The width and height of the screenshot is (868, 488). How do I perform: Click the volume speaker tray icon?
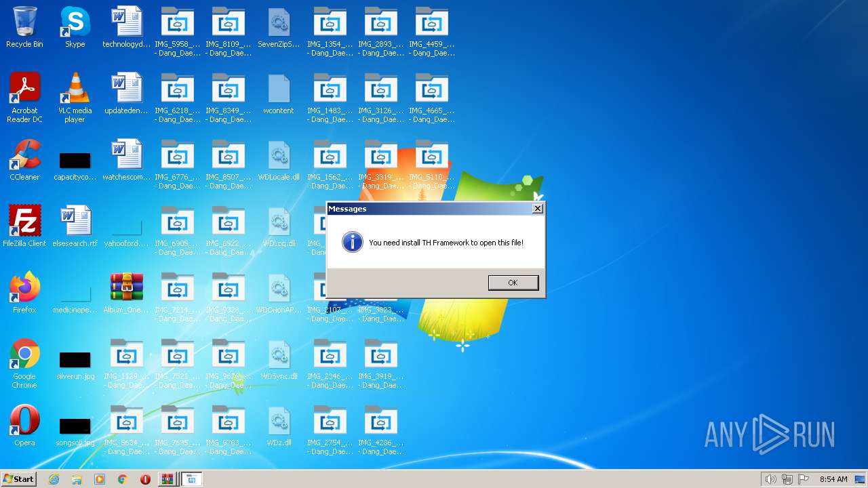tap(770, 479)
